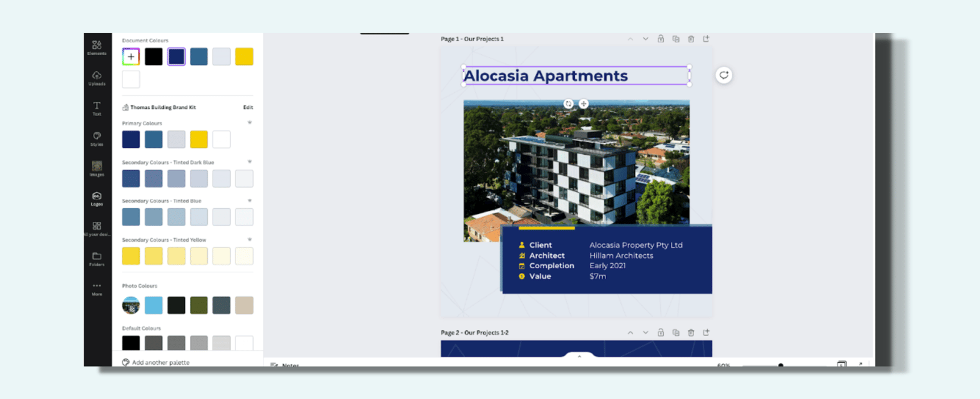Screen dimensions: 980x399
Task: Click the move handle above the photo
Action: (584, 104)
